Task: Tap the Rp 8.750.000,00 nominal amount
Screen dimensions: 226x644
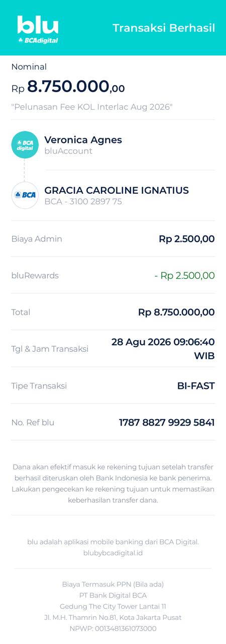Action: (x=68, y=87)
